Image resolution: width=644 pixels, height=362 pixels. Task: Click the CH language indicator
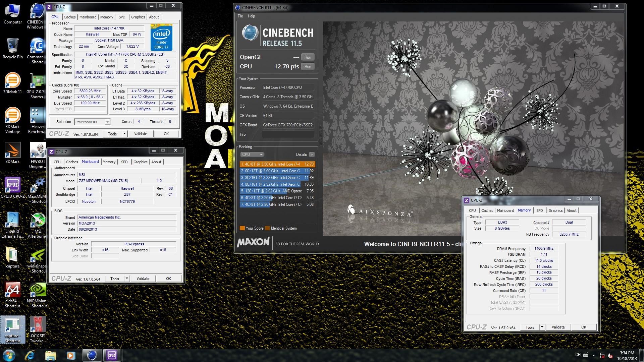coord(578,355)
